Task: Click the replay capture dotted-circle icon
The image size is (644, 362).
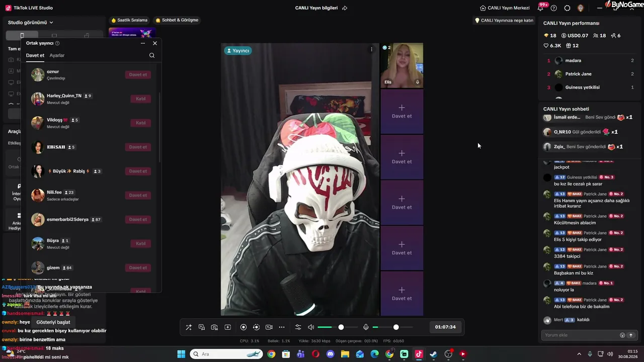Action: click(x=256, y=327)
